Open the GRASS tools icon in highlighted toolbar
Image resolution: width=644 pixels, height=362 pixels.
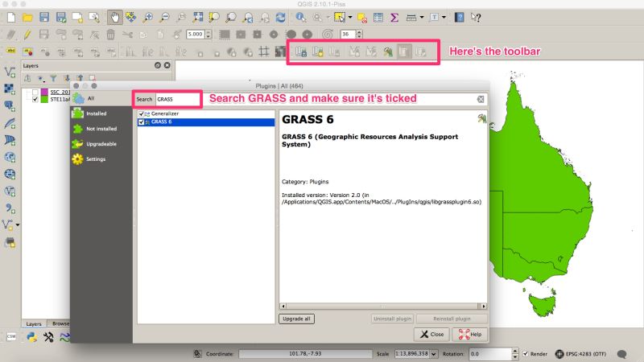388,51
